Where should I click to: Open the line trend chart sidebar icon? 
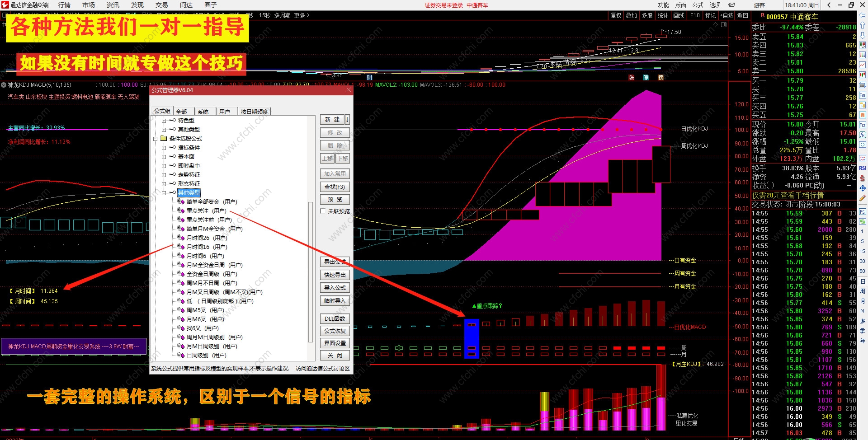pos(863,65)
